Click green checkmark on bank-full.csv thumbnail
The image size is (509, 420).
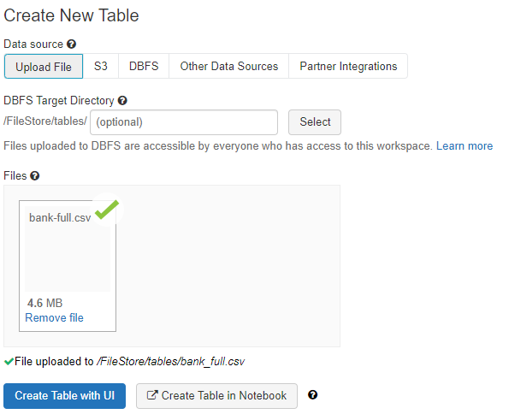tap(107, 210)
